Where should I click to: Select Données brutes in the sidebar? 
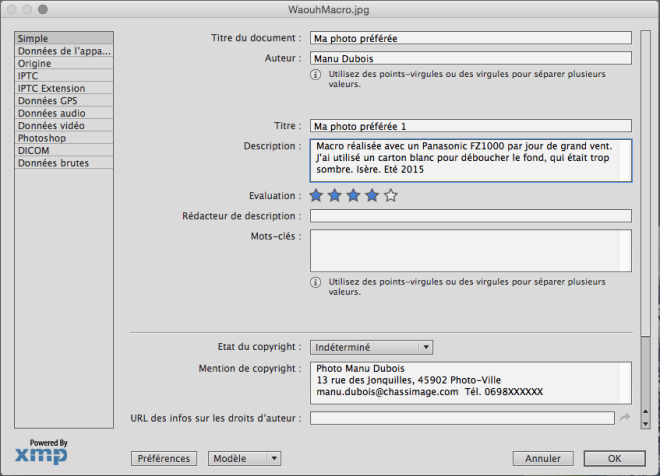(53, 163)
